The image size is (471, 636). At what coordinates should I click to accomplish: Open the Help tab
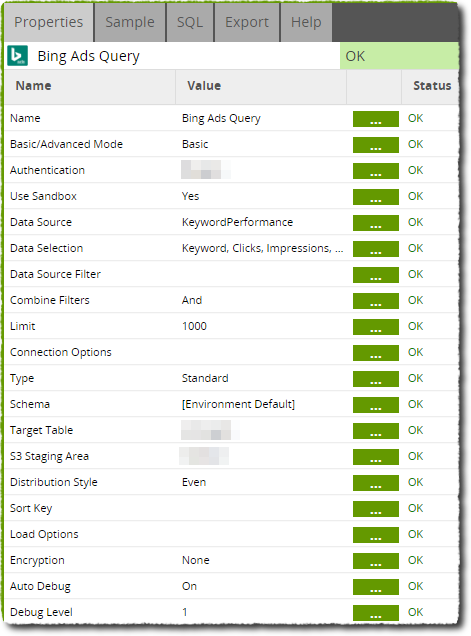click(x=306, y=22)
